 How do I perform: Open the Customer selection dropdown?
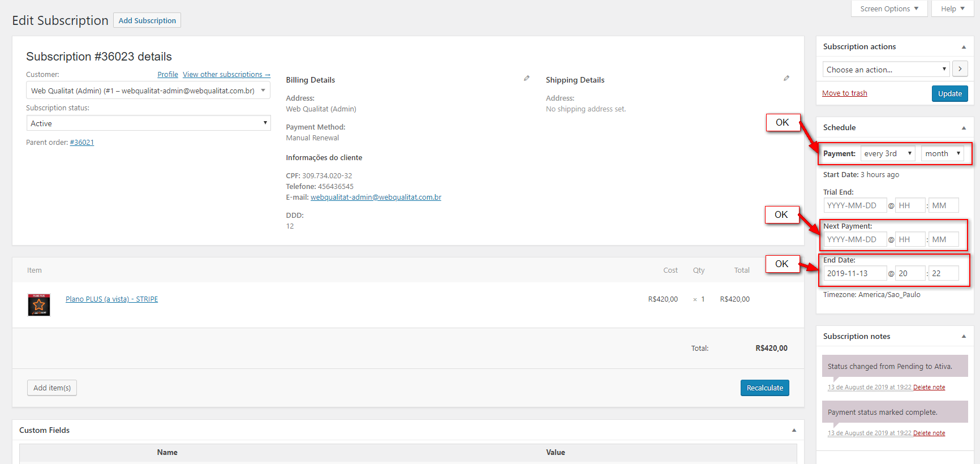148,91
